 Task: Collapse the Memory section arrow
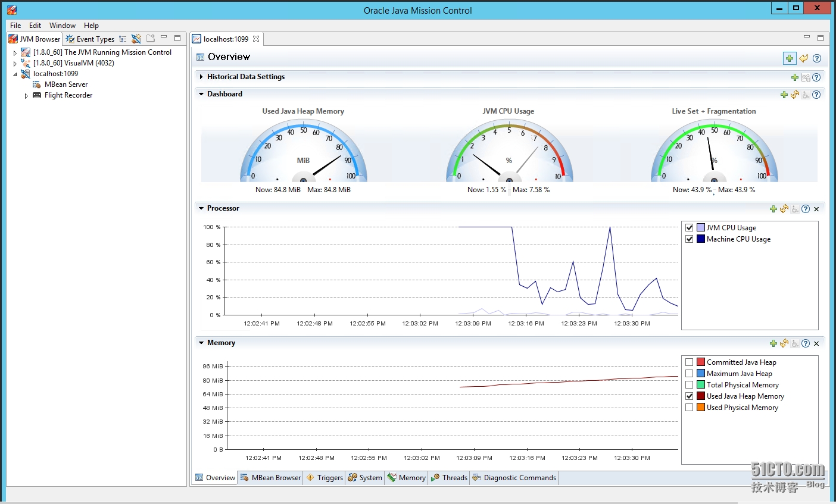tap(201, 343)
